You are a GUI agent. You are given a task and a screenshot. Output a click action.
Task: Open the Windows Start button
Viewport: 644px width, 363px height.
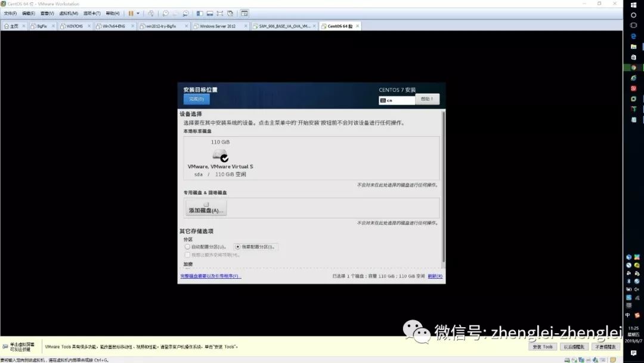pyautogui.click(x=633, y=5)
